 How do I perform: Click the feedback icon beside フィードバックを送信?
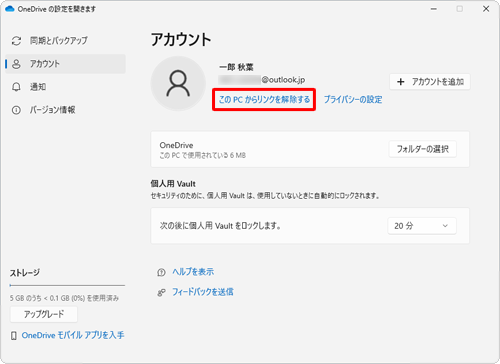click(161, 293)
